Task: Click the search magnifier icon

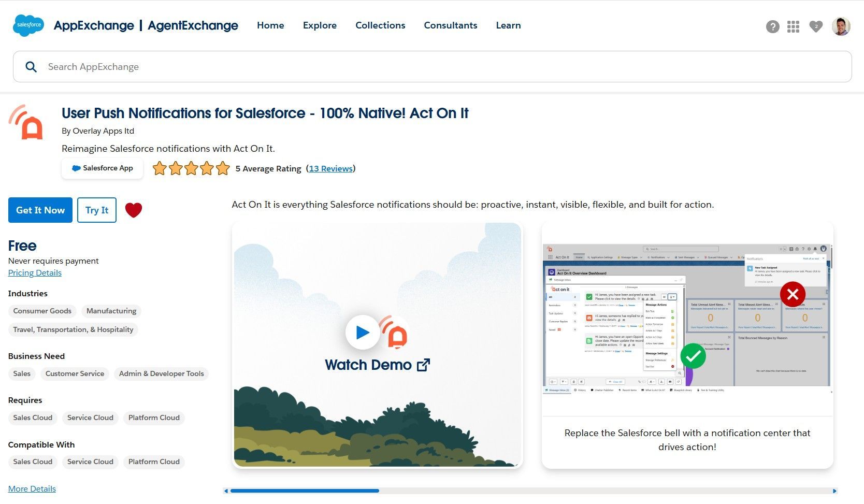Action: 31,67
